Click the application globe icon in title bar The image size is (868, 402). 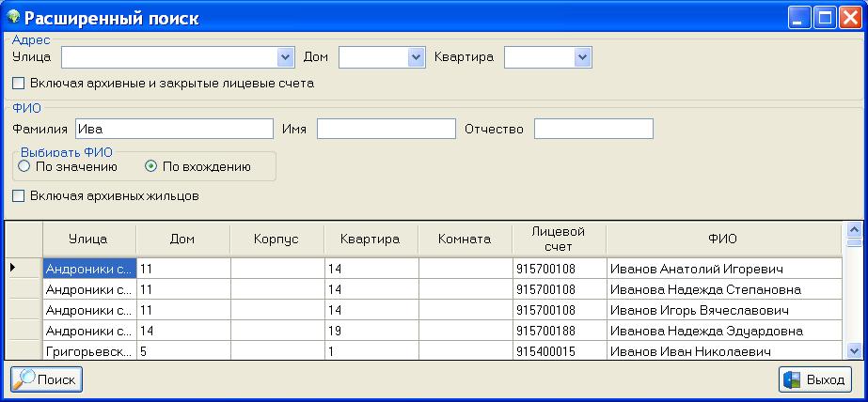point(13,17)
